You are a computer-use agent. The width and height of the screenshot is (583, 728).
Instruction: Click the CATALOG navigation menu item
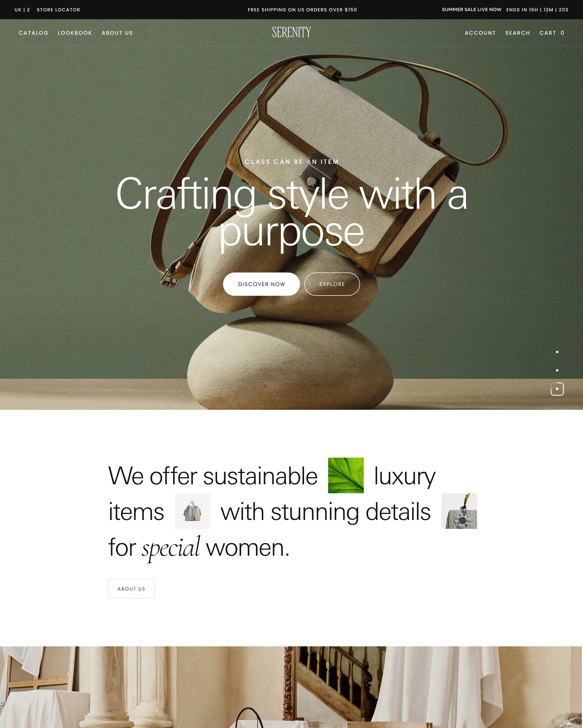tap(33, 33)
